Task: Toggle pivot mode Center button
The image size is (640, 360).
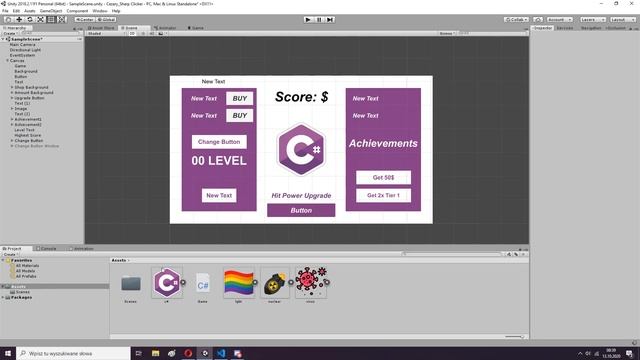Action: click(x=84, y=20)
